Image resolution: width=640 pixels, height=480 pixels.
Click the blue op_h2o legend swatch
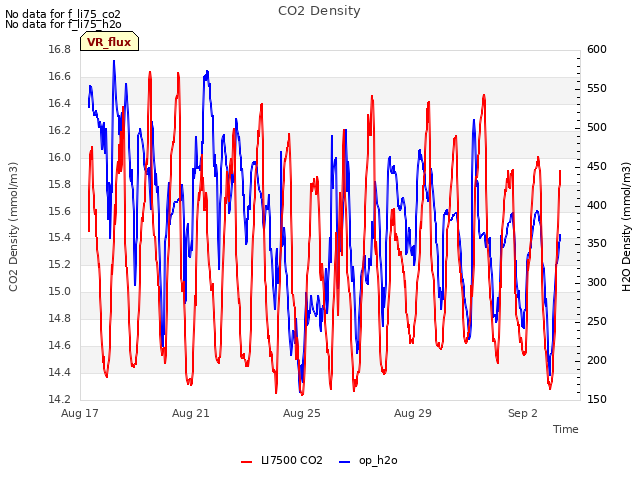344,461
